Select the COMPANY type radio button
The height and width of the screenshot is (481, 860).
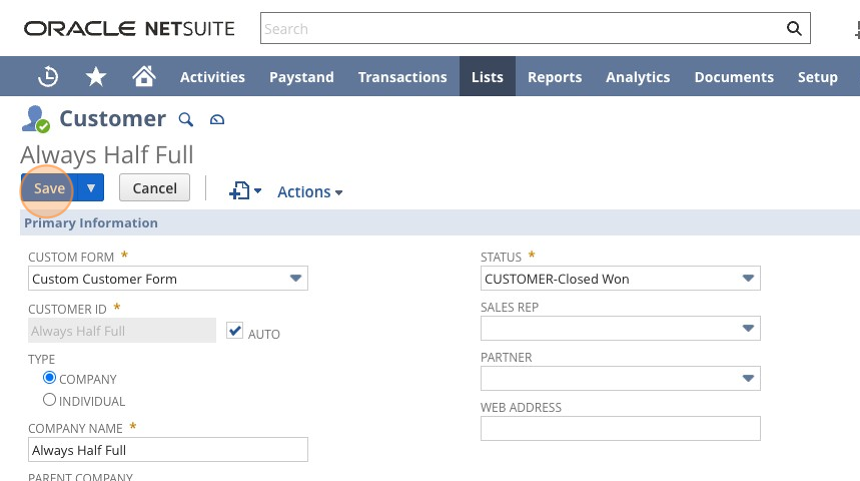49,378
